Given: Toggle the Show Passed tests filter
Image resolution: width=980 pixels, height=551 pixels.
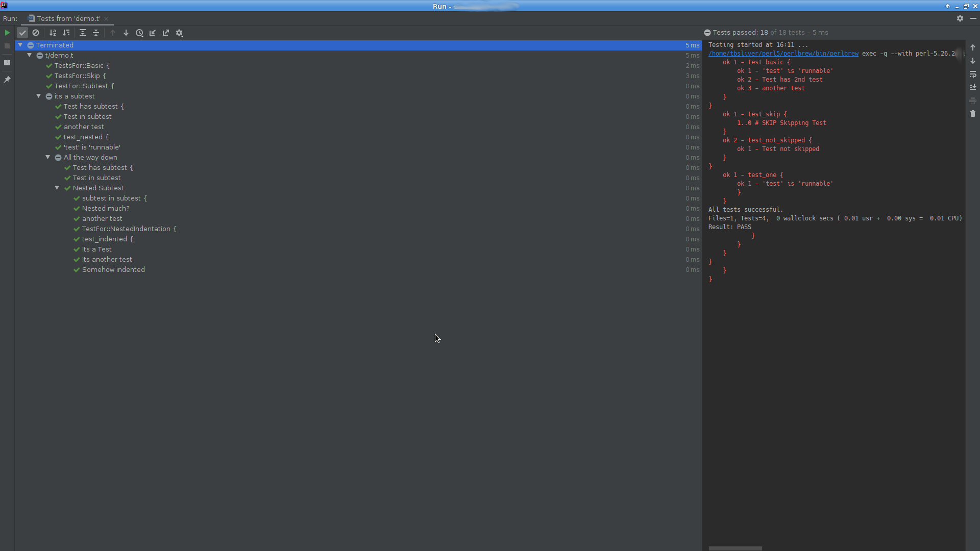Looking at the screenshot, I should (x=22, y=33).
